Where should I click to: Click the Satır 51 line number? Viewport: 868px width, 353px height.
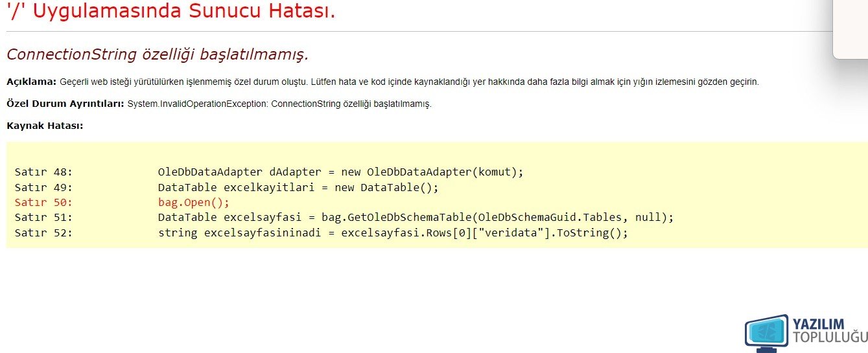tap(43, 217)
